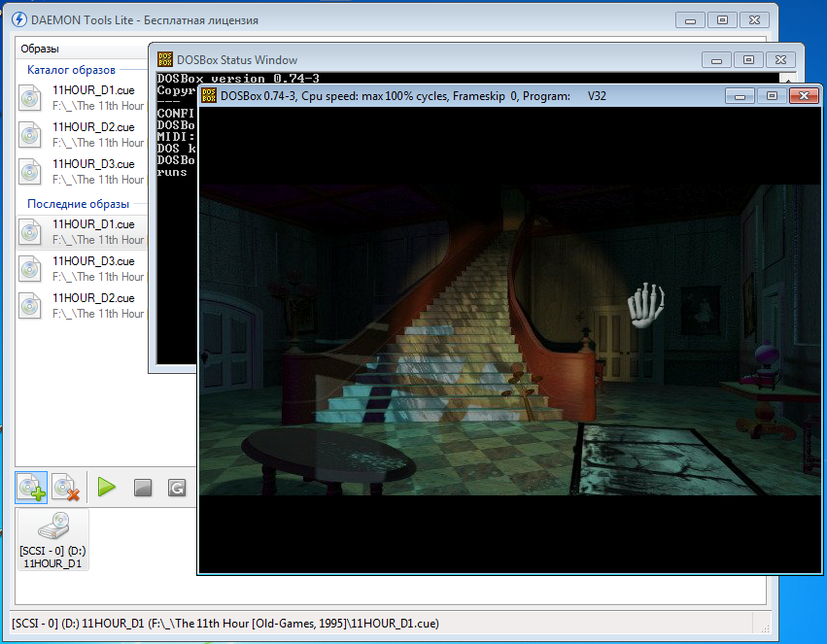Click the staircase in the game scene
This screenshot has height=644, width=827.
pos(454,337)
